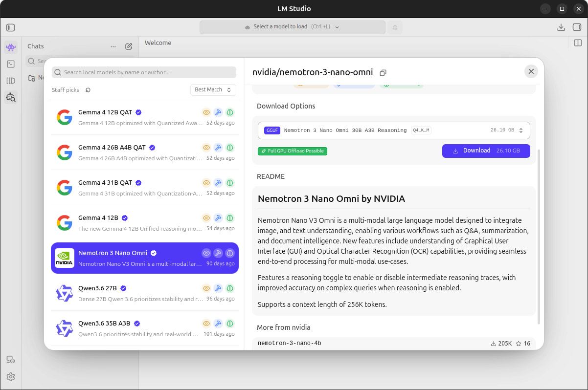Viewport: 588px width, 390px height.
Task: Open the nemotron-3-nano-4b link
Action: point(290,344)
